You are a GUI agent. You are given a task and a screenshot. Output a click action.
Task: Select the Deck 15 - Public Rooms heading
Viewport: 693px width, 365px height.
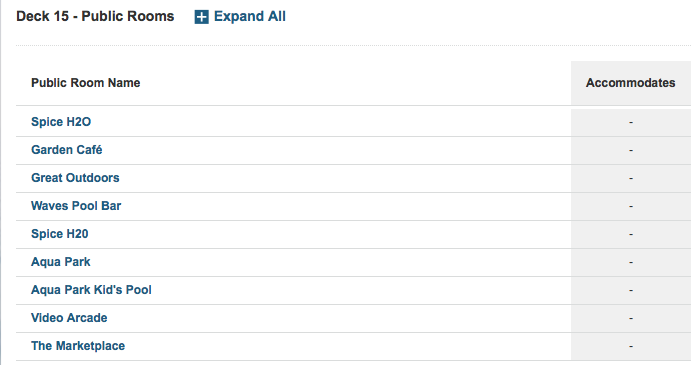(95, 16)
